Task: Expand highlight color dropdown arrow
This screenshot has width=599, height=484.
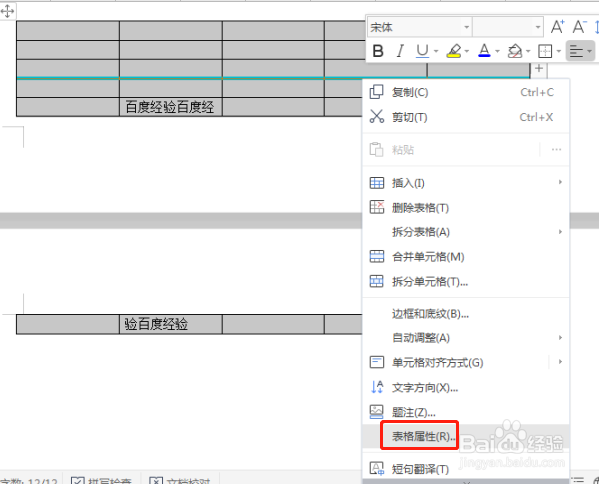Action: (467, 51)
